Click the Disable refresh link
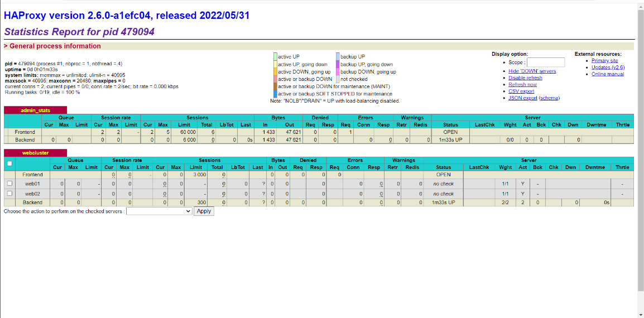 525,78
